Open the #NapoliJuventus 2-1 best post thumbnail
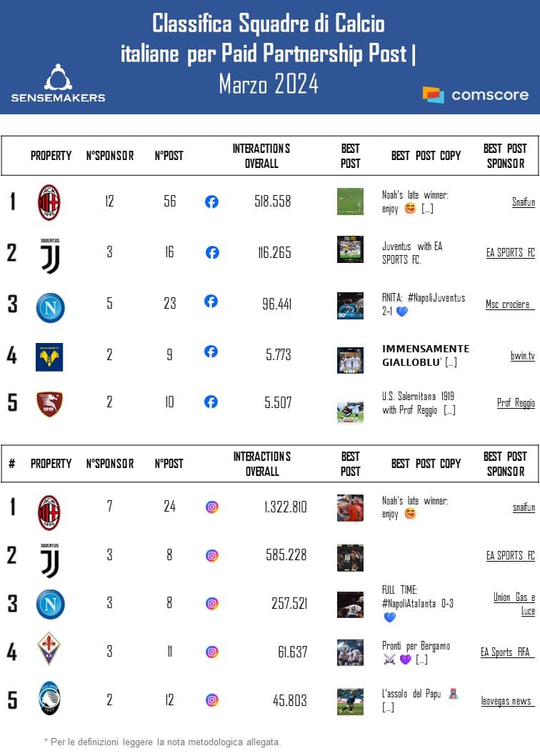This screenshot has width=540, height=756. (350, 305)
